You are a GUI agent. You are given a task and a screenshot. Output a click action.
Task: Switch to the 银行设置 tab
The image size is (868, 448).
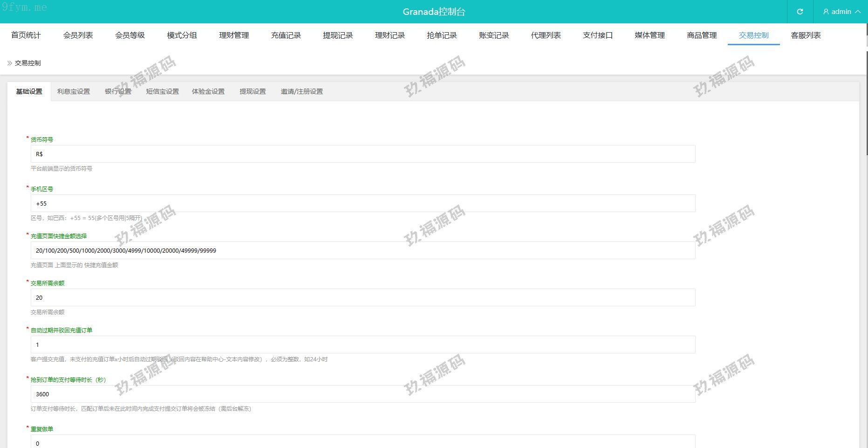coord(118,92)
